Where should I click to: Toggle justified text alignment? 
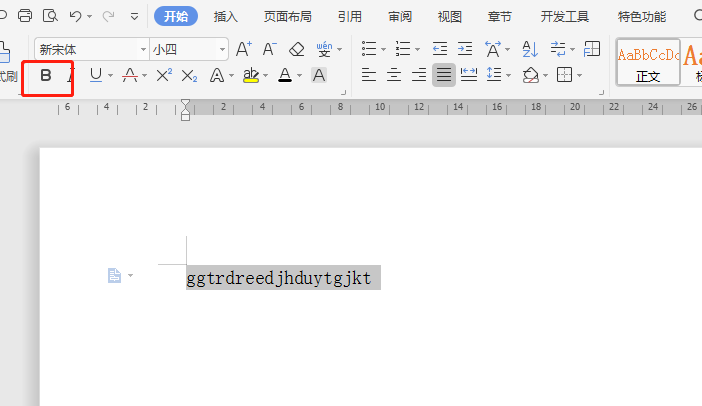(x=443, y=75)
